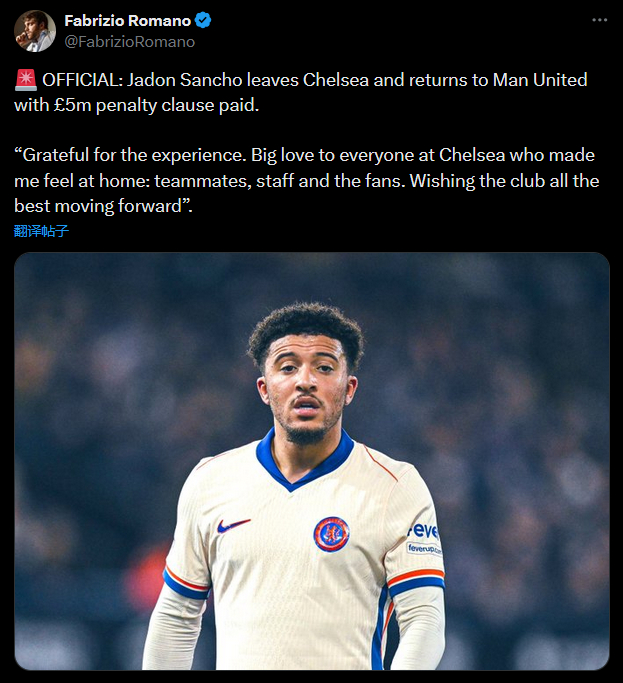623x683 pixels.
Task: Open Fabrizio Romano's profile avatar
Action: [34, 31]
